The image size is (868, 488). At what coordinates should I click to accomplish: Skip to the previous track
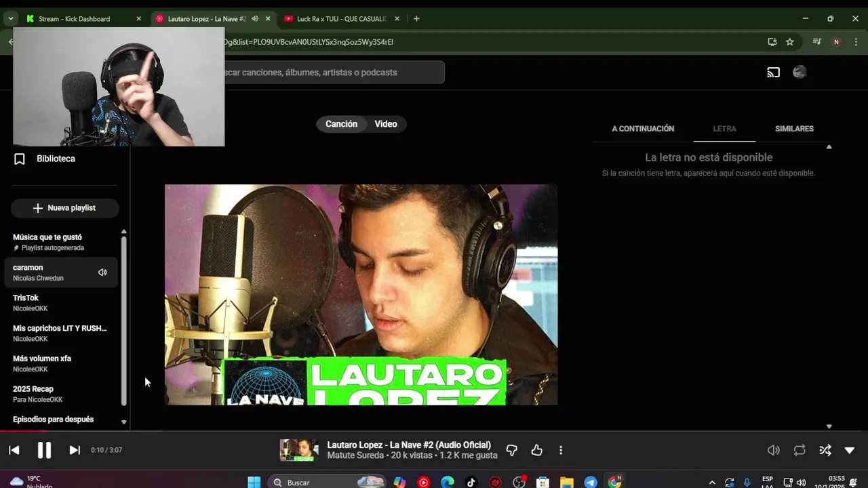(x=14, y=450)
